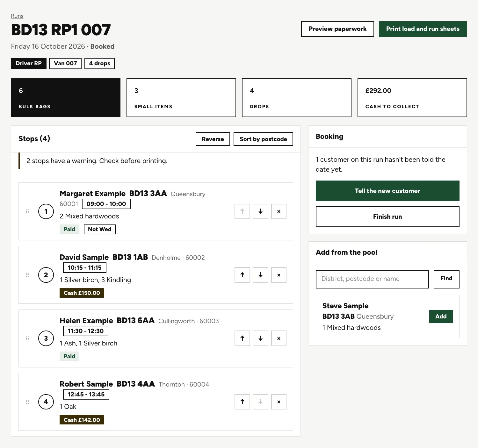Move David Sample stop down
Screen dimensions: 478x448
click(x=260, y=275)
